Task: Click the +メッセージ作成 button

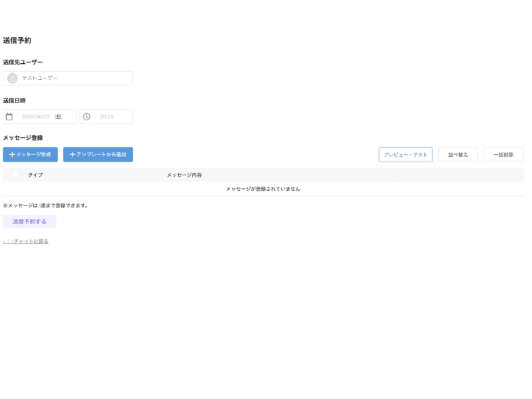Action: coord(30,154)
